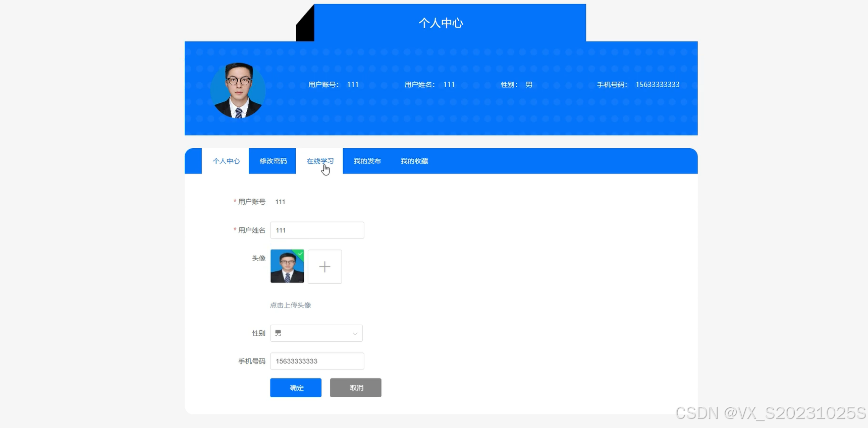Click the plus icon to upload avatar
This screenshot has width=868, height=428.
[x=324, y=267]
